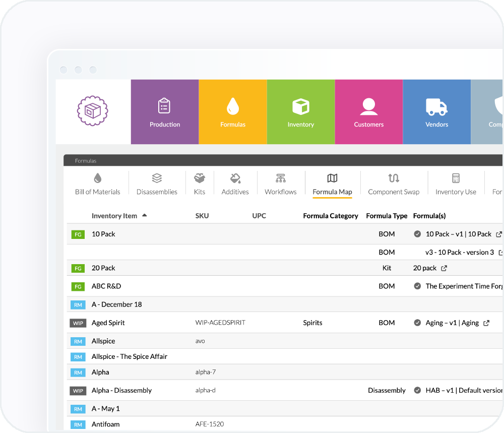
Task: Open the Alpha - Disassembly item
Action: [x=121, y=390]
